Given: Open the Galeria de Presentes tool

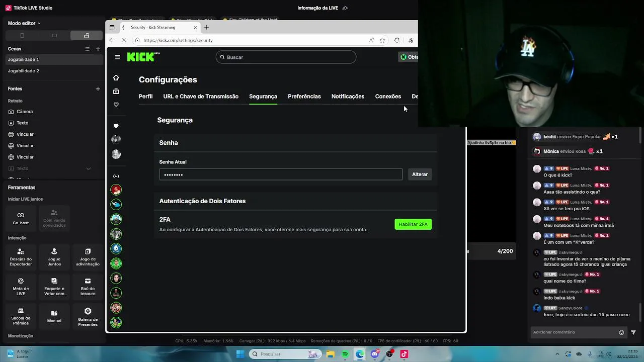Looking at the screenshot, I should click(x=88, y=316).
